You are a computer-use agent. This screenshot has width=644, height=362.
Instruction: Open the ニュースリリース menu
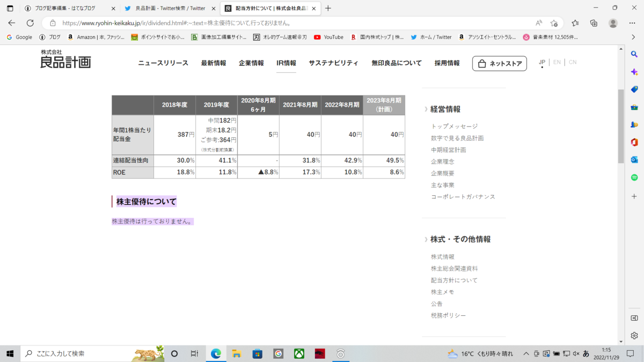pos(163,63)
